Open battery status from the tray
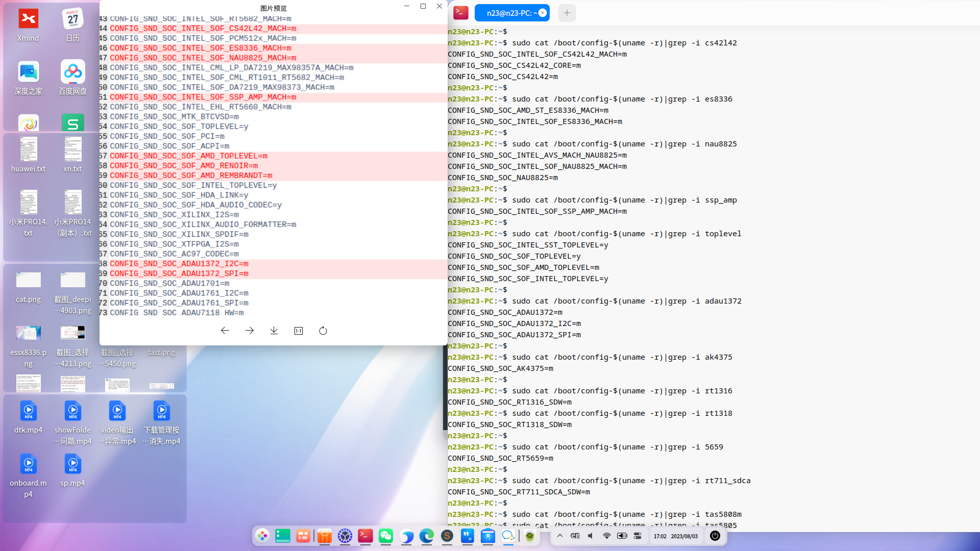This screenshot has width=980, height=551. click(622, 536)
